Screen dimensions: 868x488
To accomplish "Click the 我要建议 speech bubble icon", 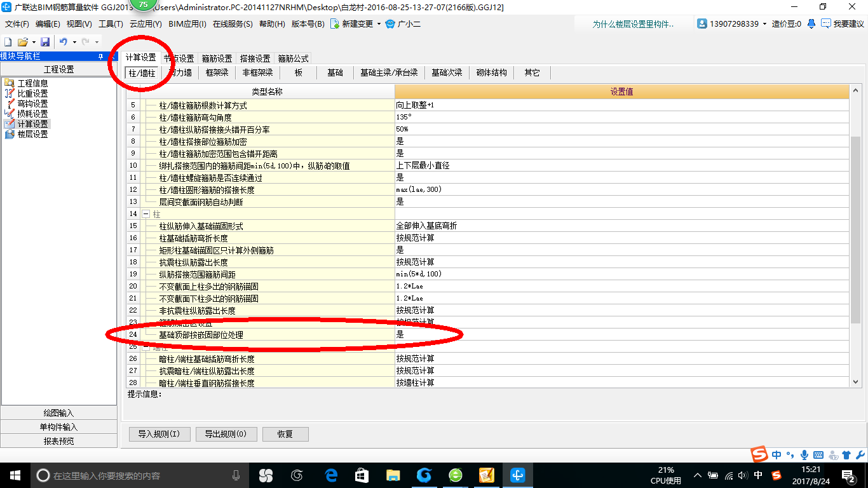I will click(826, 24).
